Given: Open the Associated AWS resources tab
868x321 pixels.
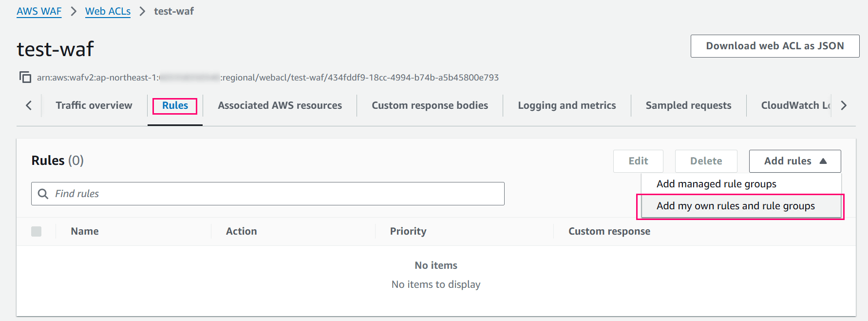Looking at the screenshot, I should pos(280,105).
